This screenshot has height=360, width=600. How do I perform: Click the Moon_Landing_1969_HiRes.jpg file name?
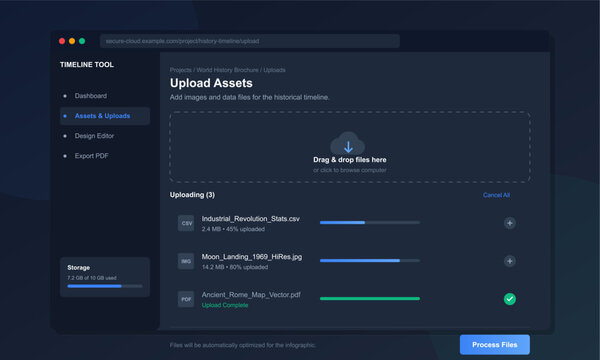click(252, 257)
